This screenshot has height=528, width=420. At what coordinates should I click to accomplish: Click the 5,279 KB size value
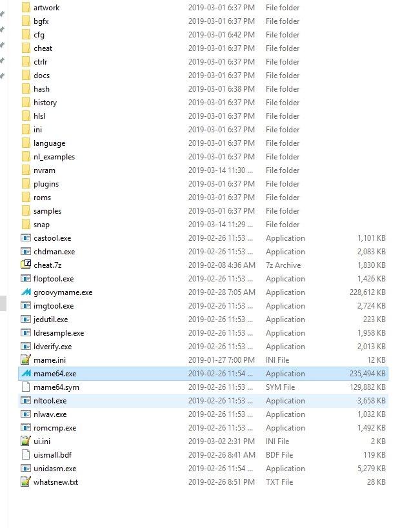tap(372, 469)
